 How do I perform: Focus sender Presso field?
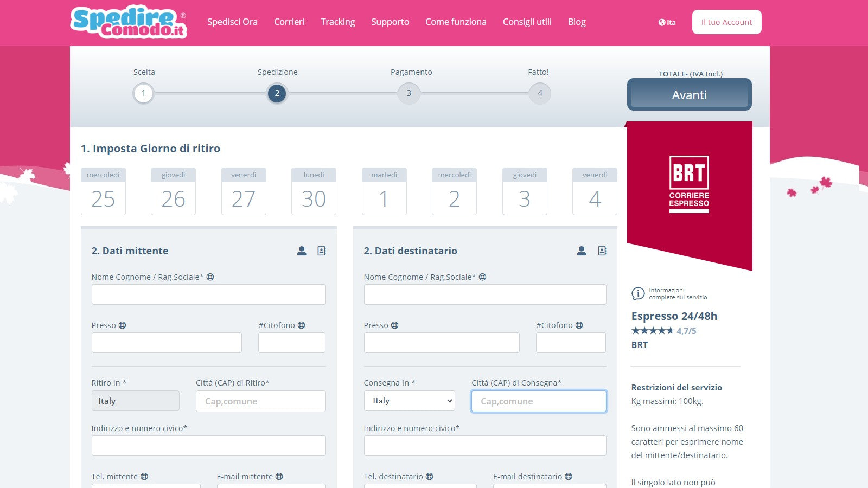point(167,343)
